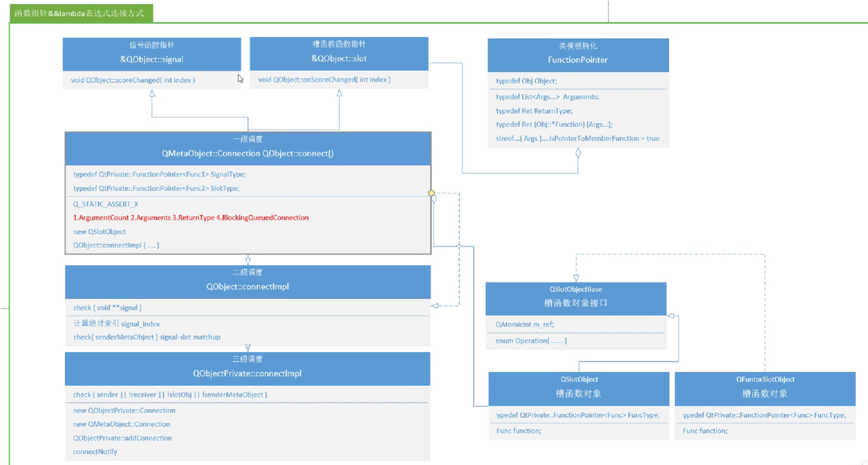The height and width of the screenshot is (465, 868).
Task: Select the text "new QMetaObject::Connection"
Action: click(x=122, y=424)
